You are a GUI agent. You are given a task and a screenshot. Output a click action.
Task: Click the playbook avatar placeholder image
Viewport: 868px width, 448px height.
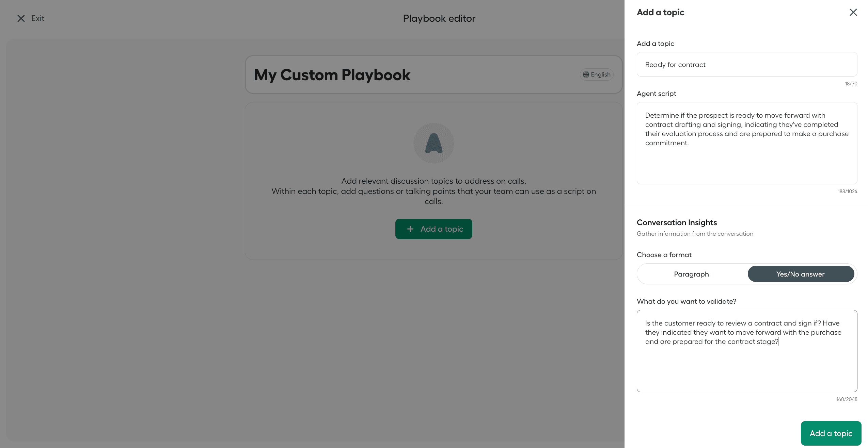(433, 143)
